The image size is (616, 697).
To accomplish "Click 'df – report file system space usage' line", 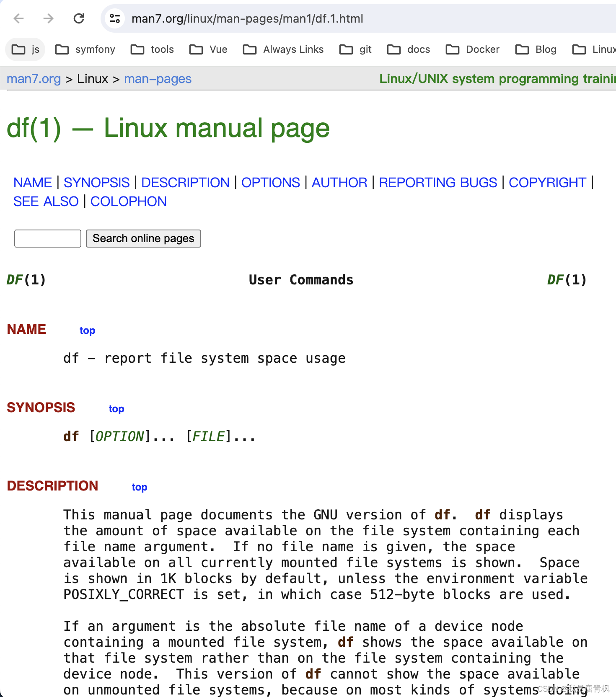I will pos(204,359).
